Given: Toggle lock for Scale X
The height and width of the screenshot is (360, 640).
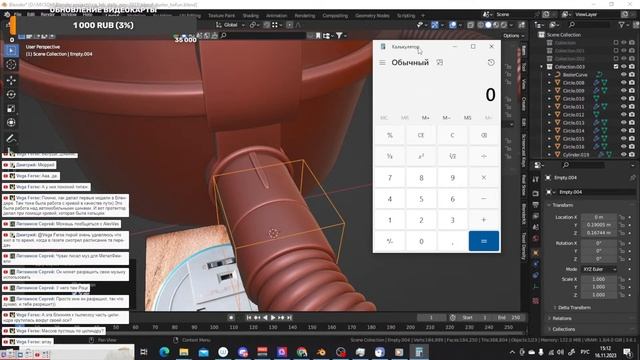Looking at the screenshot, I should coord(622,279).
